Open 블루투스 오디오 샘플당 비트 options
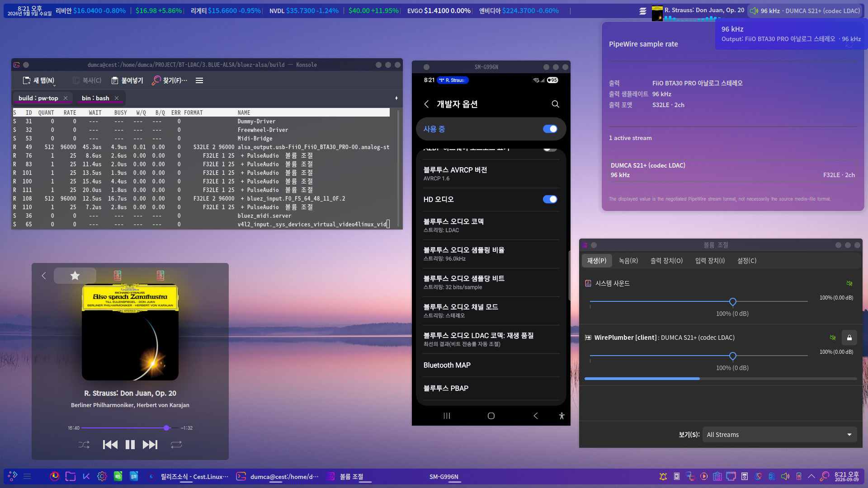868x488 pixels. [x=491, y=282]
